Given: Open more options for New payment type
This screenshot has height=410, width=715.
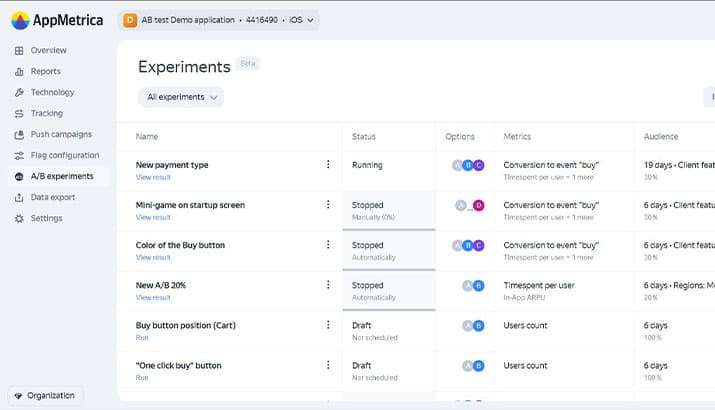Looking at the screenshot, I should coord(328,165).
